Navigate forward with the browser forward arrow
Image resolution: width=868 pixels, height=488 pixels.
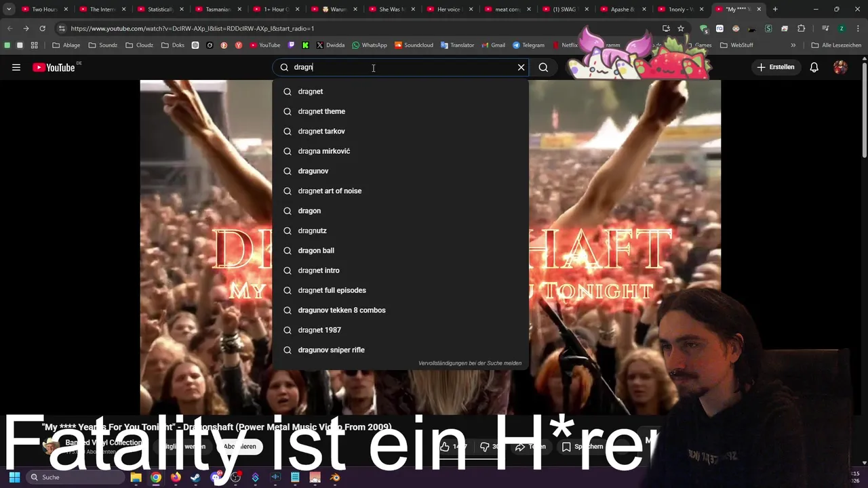tap(26, 28)
